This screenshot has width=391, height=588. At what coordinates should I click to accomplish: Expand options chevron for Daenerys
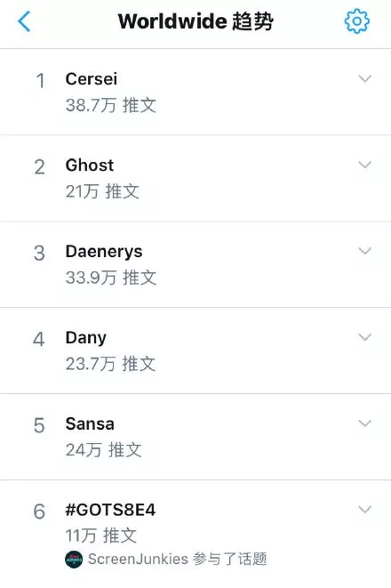(364, 251)
